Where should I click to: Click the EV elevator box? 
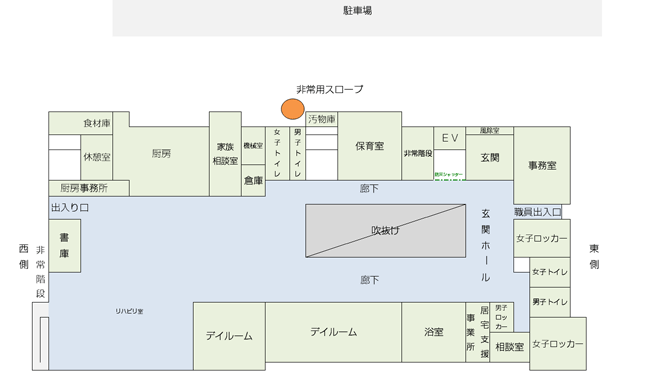[x=450, y=138]
